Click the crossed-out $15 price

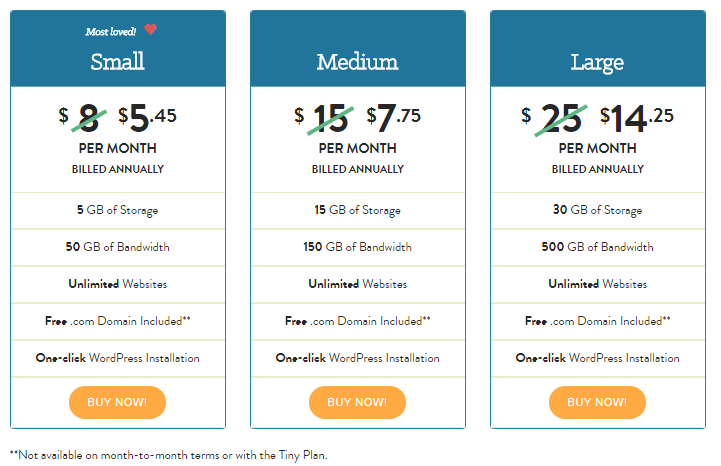(x=324, y=118)
